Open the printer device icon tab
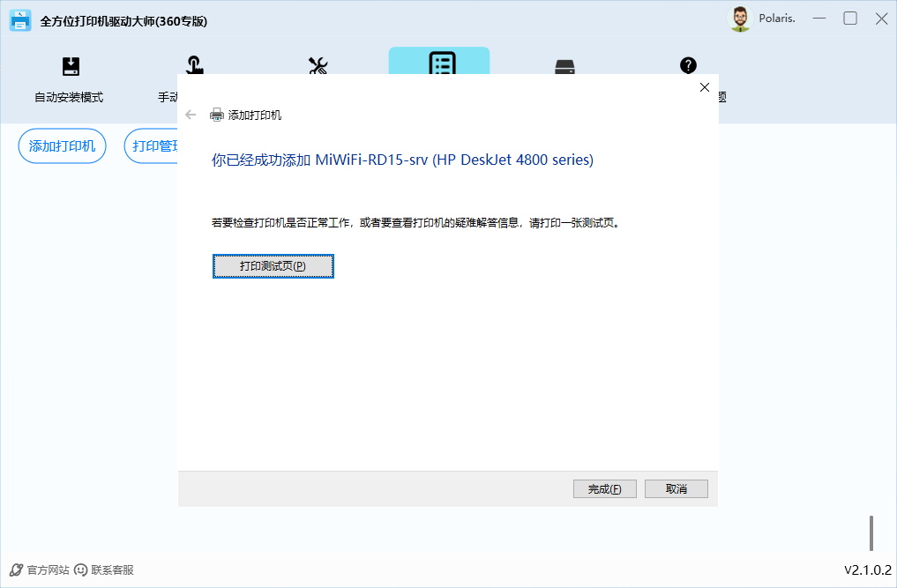897x588 pixels. [x=564, y=67]
